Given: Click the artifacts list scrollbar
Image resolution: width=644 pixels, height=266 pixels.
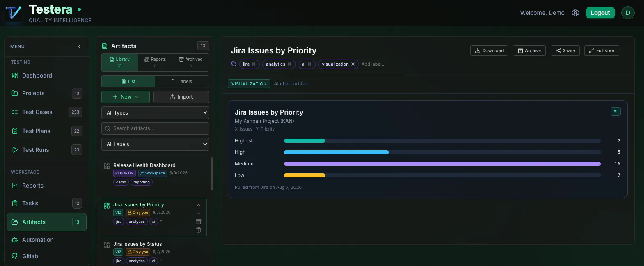Looking at the screenshot, I should point(212,174).
